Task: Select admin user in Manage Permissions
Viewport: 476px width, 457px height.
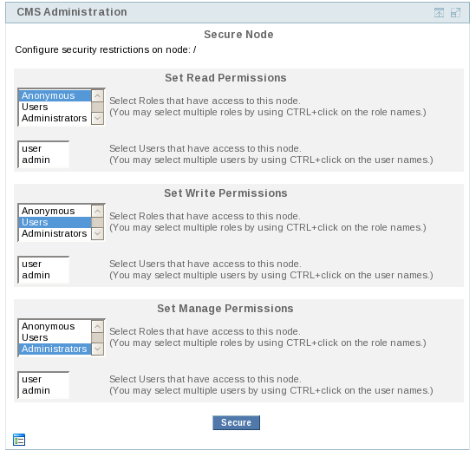Action: [x=43, y=390]
